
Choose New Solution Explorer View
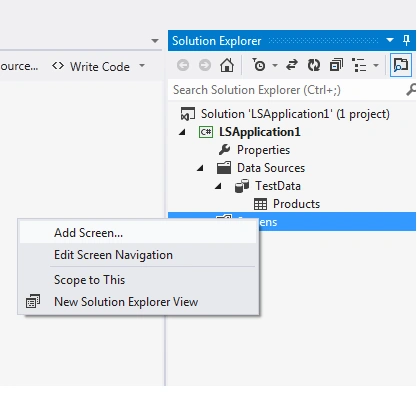coord(138,302)
